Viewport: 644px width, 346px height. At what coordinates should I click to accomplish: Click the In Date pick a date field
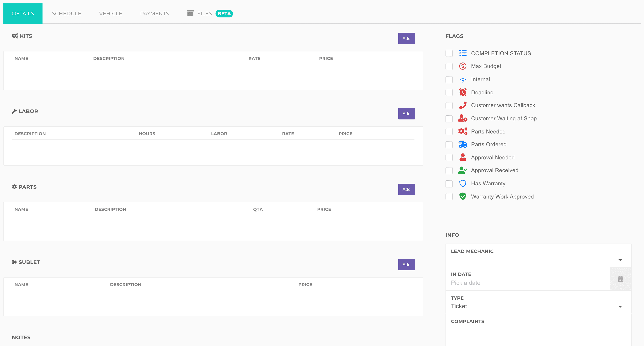(528, 283)
